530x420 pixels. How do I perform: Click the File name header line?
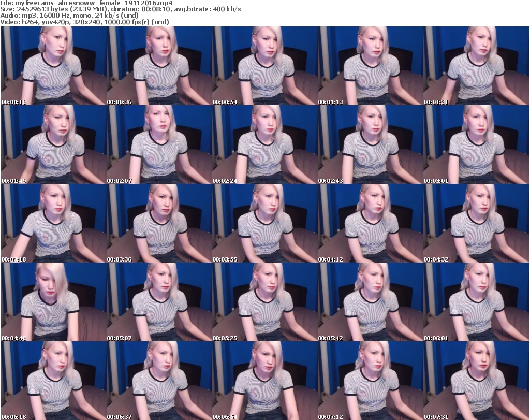(x=86, y=3)
